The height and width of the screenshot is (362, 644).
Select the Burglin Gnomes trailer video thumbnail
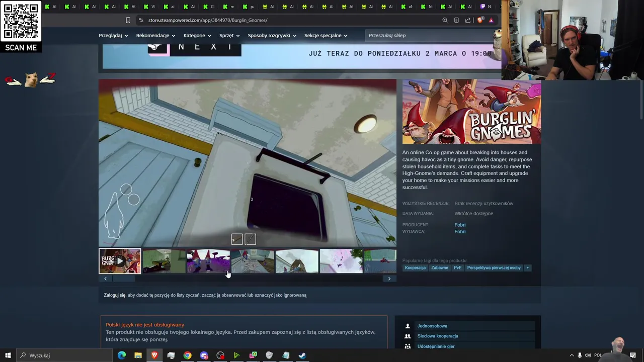[x=120, y=261]
